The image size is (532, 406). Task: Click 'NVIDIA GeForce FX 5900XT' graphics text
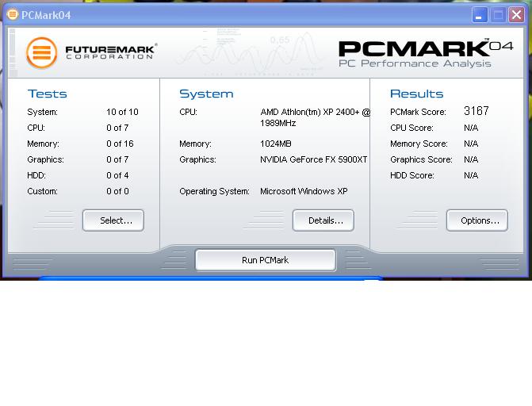point(313,159)
